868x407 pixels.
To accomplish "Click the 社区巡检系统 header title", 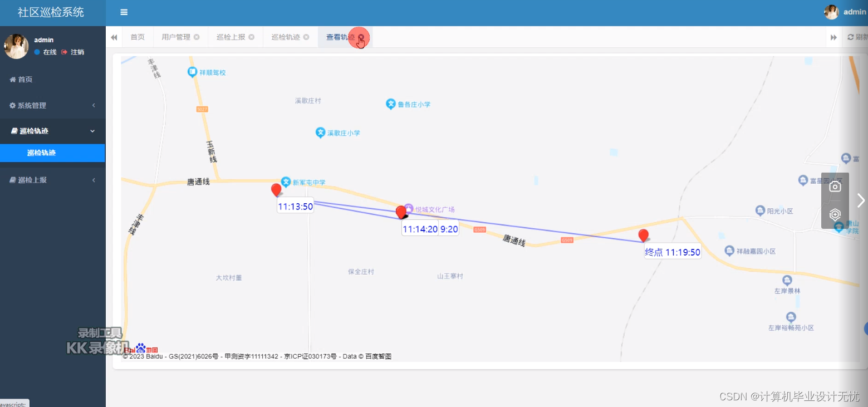I will (51, 12).
